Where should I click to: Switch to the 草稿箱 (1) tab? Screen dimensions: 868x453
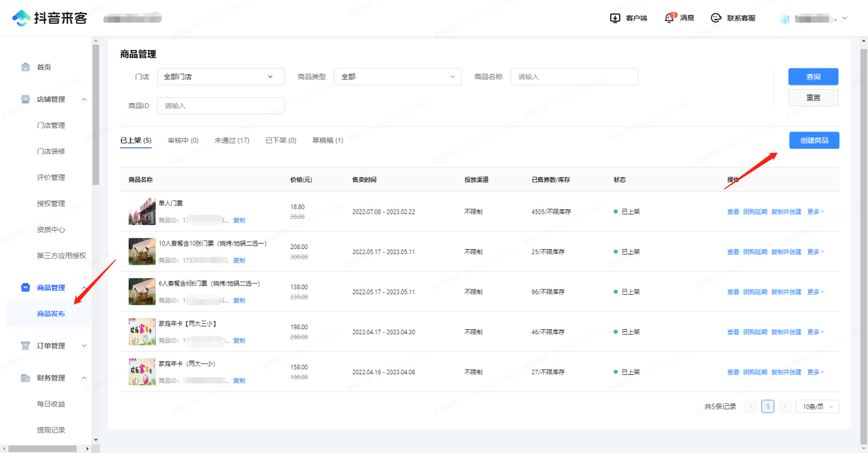click(x=328, y=140)
